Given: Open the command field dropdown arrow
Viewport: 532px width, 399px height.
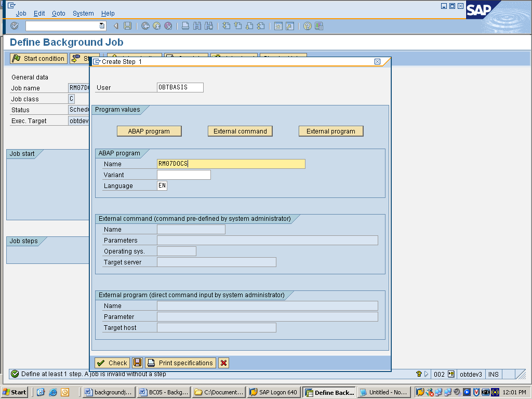Looking at the screenshot, I should pos(102,25).
